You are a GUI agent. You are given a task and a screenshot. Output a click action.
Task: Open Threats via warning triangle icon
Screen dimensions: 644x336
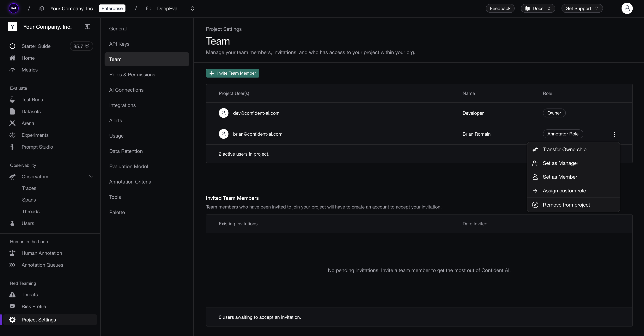click(12, 295)
